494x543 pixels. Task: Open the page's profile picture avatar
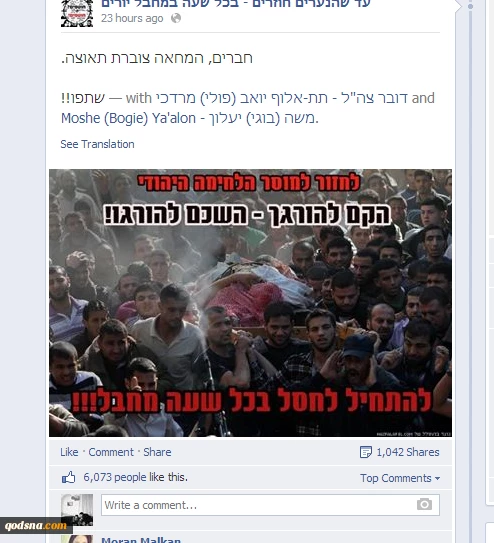(77, 14)
